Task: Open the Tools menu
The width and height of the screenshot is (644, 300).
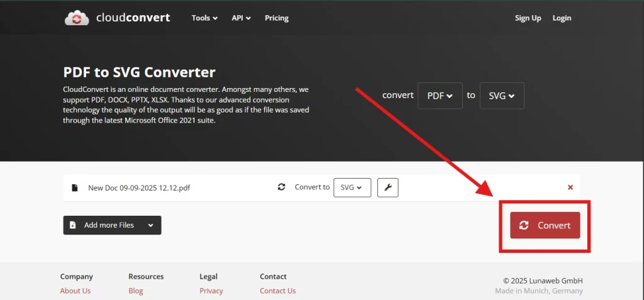Action: click(x=204, y=18)
